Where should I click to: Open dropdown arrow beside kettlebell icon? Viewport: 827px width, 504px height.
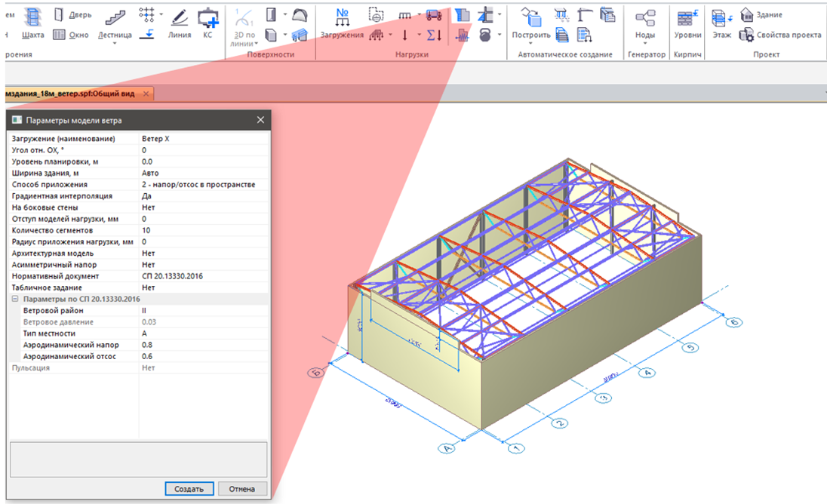point(499,35)
